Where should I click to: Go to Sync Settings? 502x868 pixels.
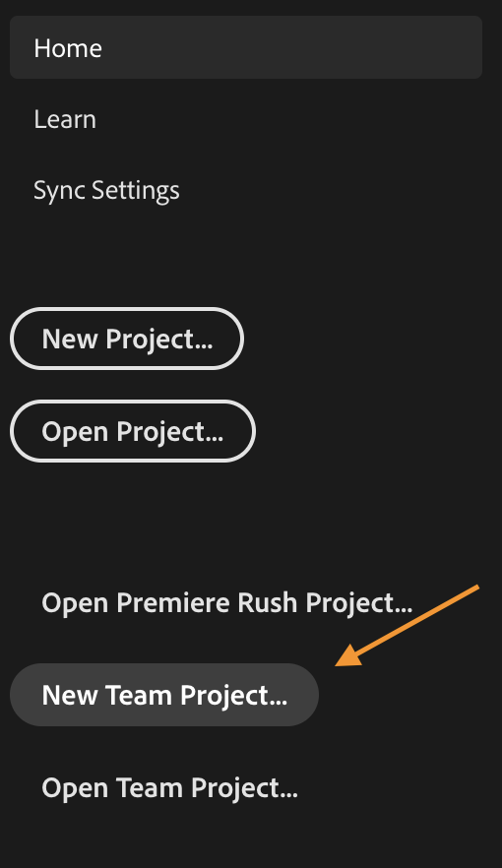point(106,191)
